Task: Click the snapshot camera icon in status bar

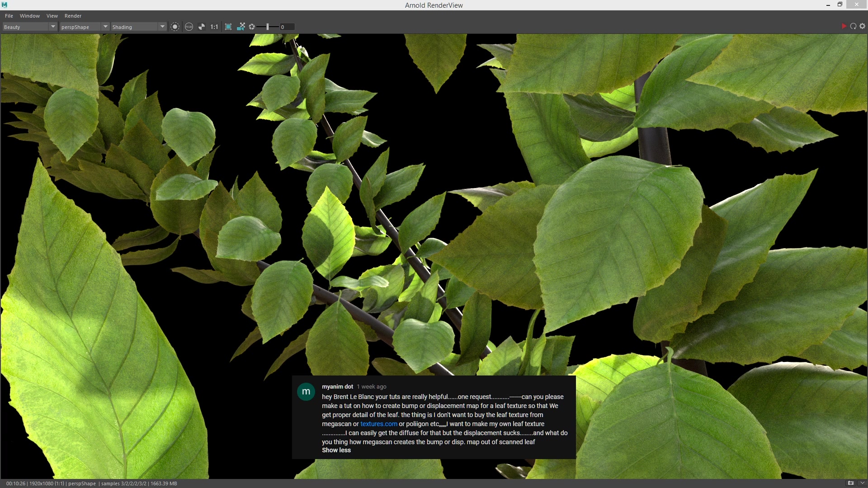Action: 851,483
